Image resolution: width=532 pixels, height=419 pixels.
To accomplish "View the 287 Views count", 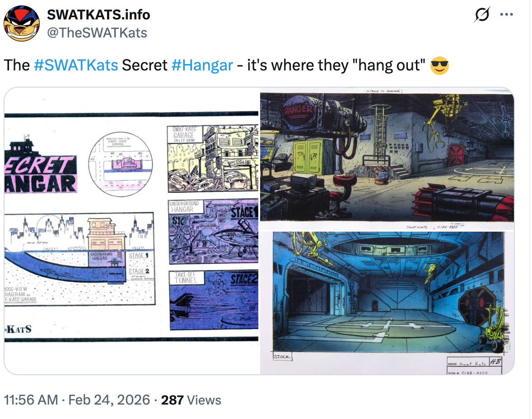I will point(191,400).
